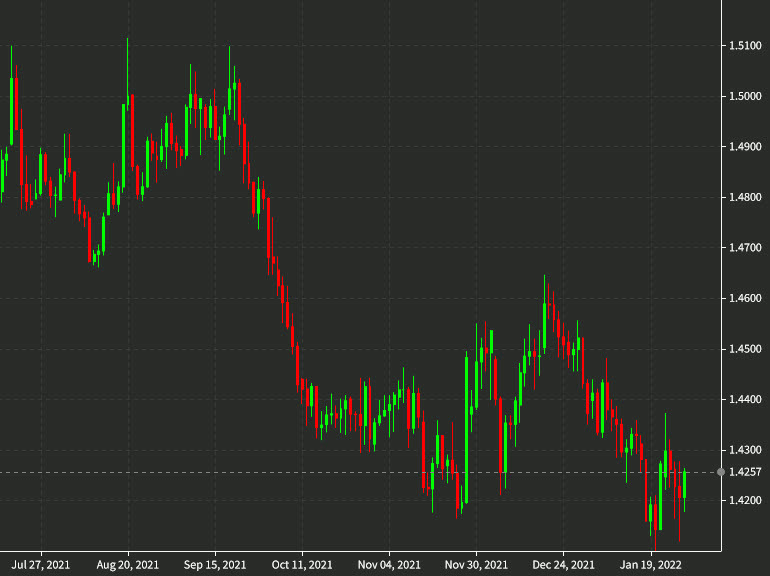The height and width of the screenshot is (576, 770).
Task: Click the 1.4500 price axis label
Action: [x=746, y=349]
